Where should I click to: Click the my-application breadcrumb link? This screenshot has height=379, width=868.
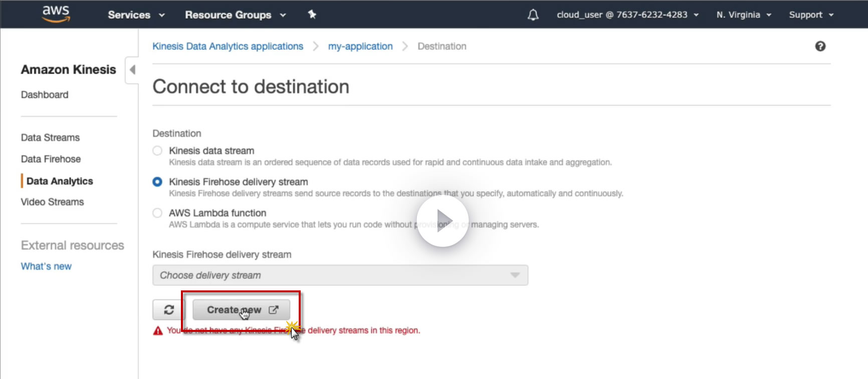point(360,47)
